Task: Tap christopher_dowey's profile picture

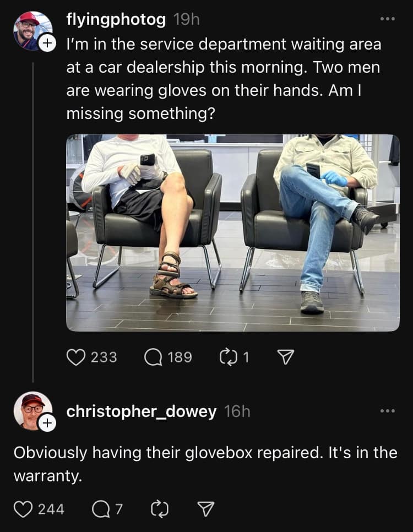Action: pos(31,410)
